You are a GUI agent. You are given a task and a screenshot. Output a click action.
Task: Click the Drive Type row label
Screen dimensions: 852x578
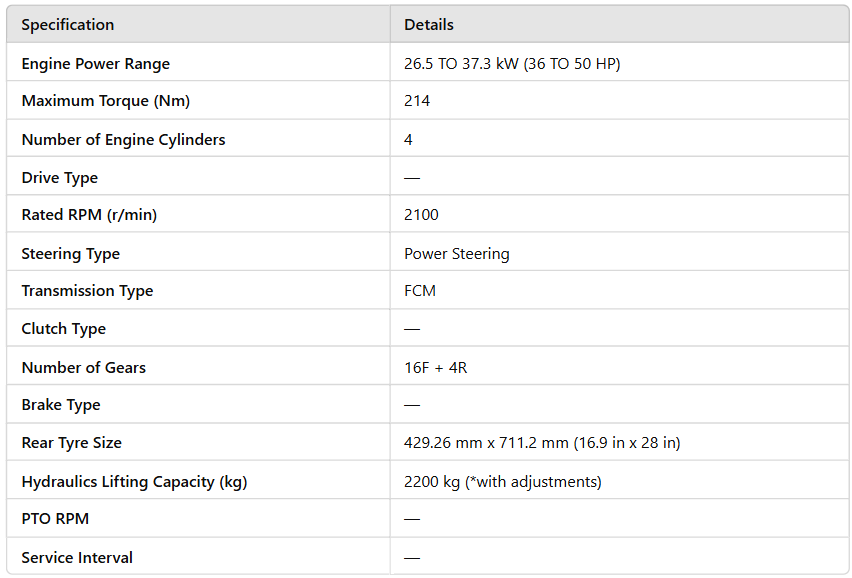(60, 178)
